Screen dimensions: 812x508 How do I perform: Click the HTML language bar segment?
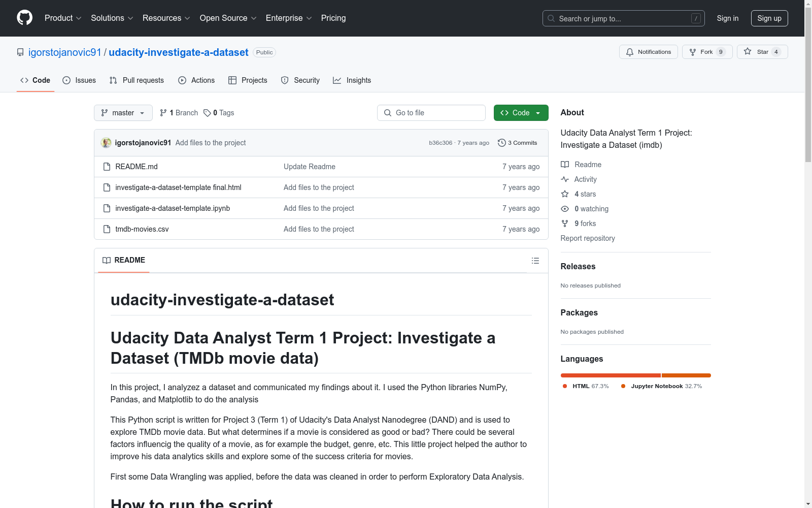tap(611, 375)
